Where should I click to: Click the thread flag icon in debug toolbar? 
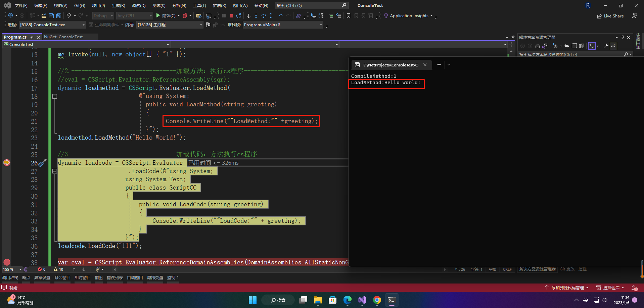click(208, 25)
